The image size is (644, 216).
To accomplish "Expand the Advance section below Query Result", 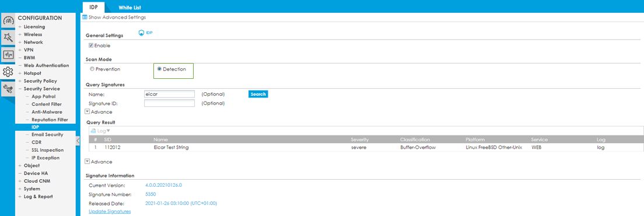I will point(87,161).
